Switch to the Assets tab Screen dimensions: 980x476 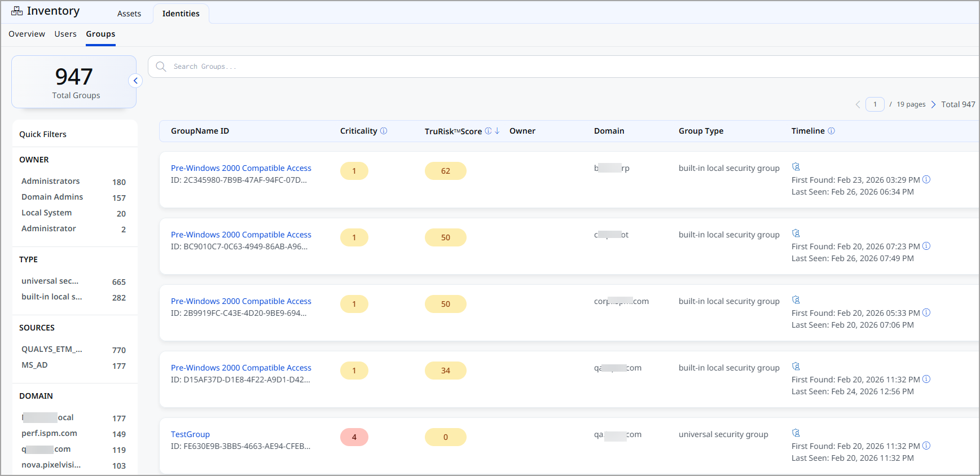click(x=129, y=14)
